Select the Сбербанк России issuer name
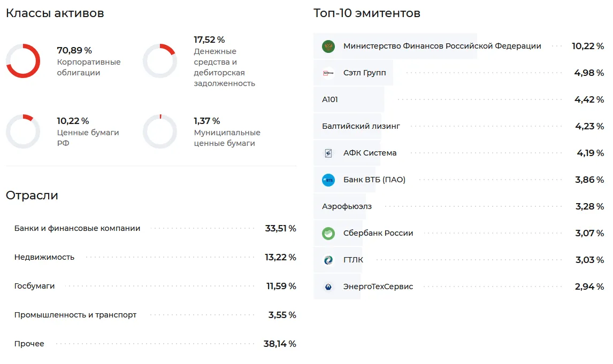Image resolution: width=613 pixels, height=364 pixels. tap(378, 233)
